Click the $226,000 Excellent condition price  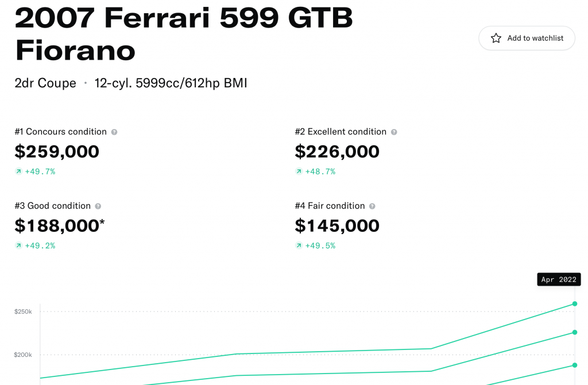(337, 151)
